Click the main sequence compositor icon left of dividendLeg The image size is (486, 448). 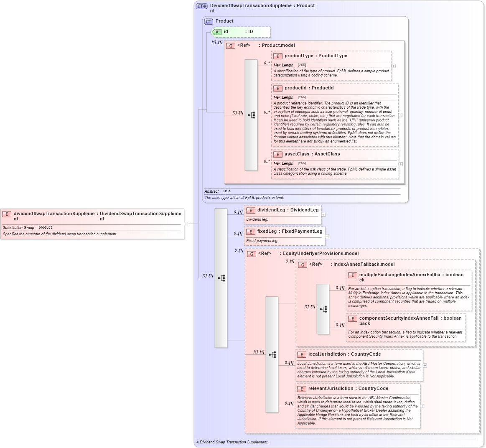pyautogui.click(x=221, y=278)
